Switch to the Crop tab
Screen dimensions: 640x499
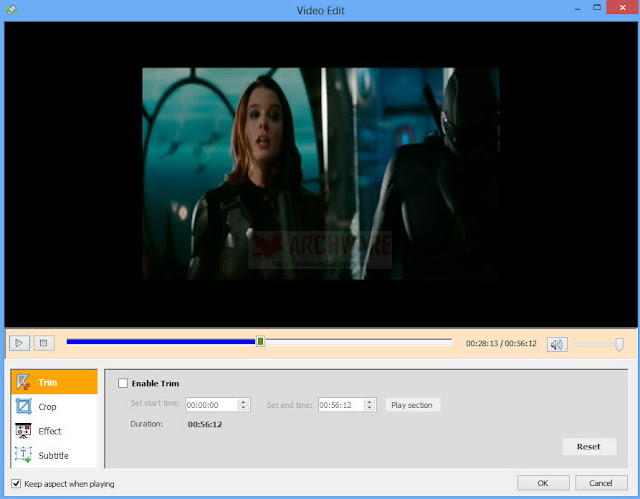point(54,407)
